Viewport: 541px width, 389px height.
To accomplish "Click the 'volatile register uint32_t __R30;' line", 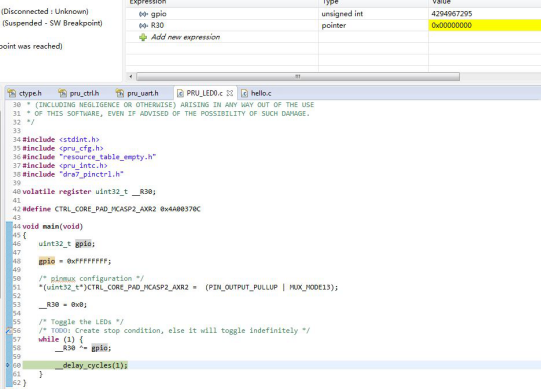I will click(x=89, y=192).
